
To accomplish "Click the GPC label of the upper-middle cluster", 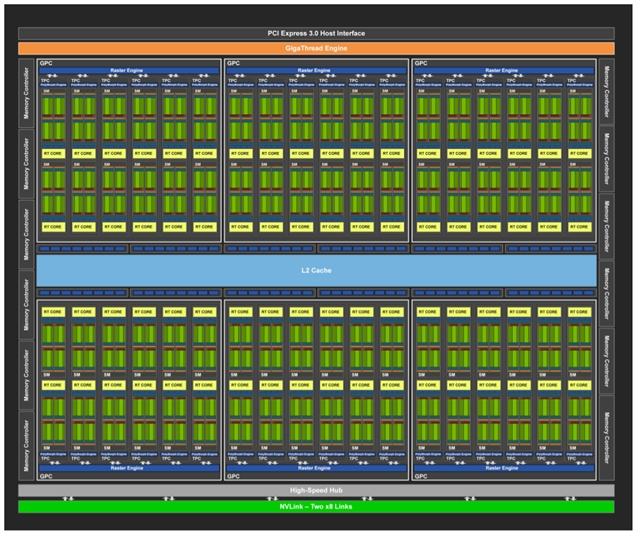I will point(233,63).
